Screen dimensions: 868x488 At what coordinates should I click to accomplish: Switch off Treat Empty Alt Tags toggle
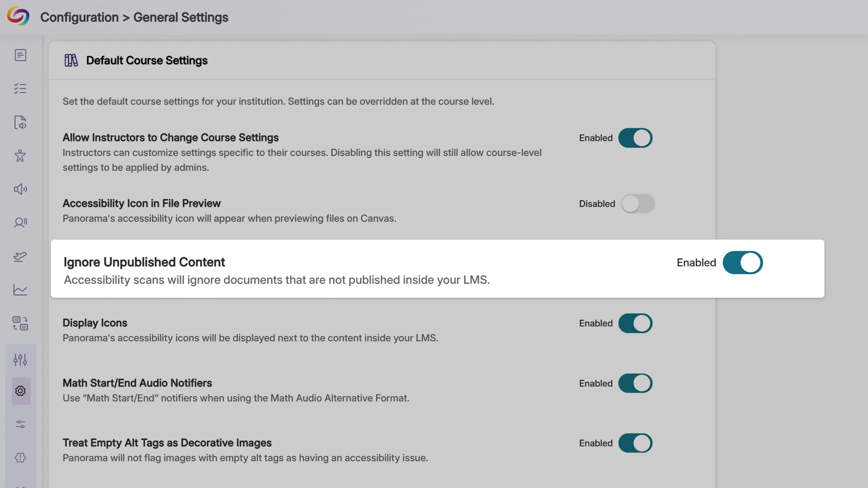point(635,443)
